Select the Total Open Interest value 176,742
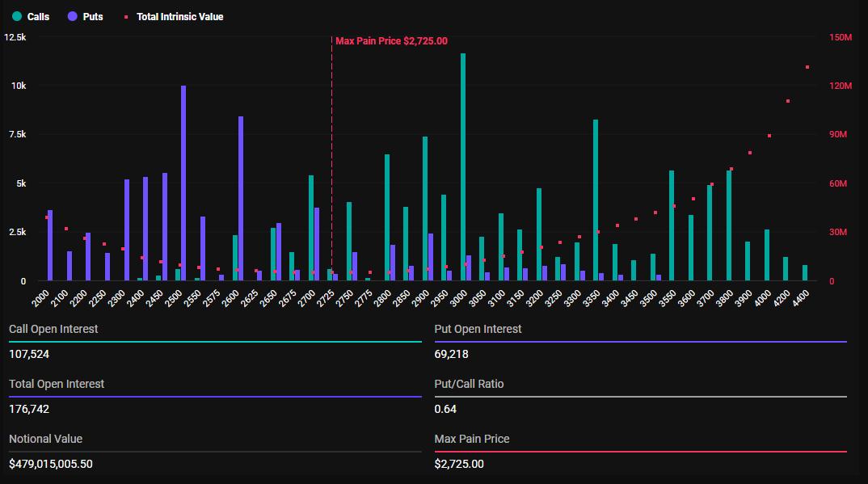Image resolution: width=868 pixels, height=484 pixels. (29, 410)
